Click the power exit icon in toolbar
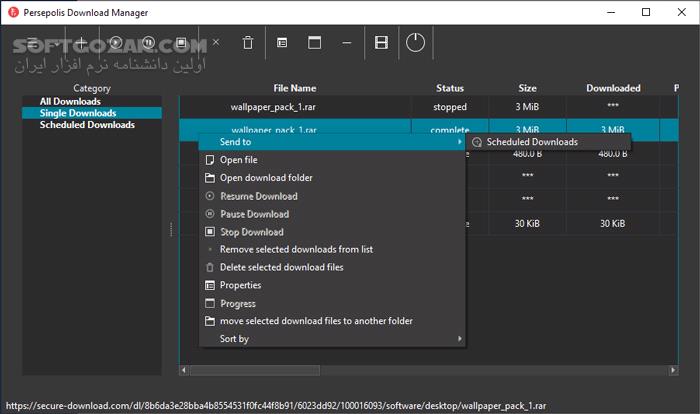This screenshot has height=414, width=700. (x=416, y=43)
